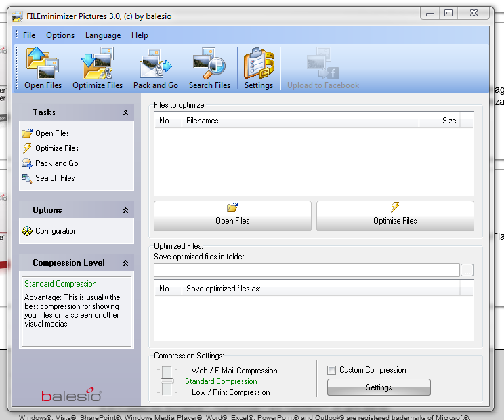The width and height of the screenshot is (504, 420).
Task: Click the magnifier icon beside Search Files in Tasks
Action: 27,178
